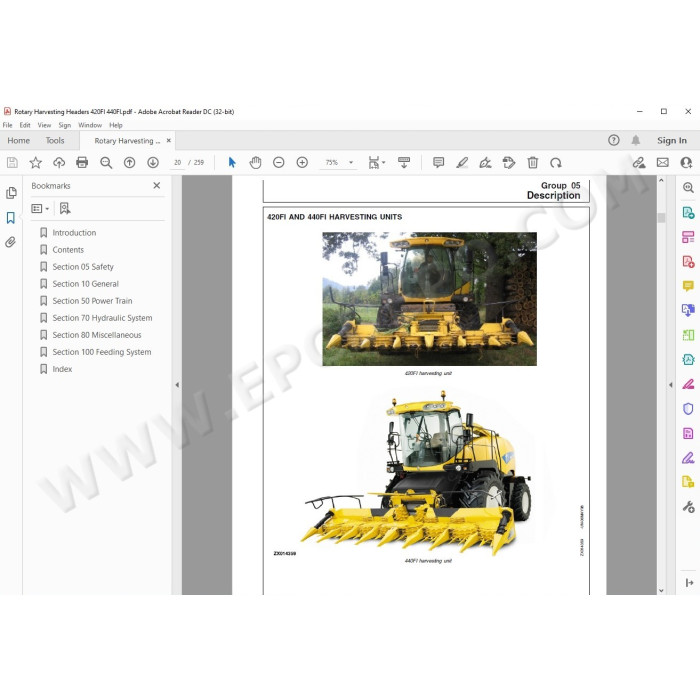Add the document to starred files
Viewport: 700px width, 700px height.
(x=35, y=162)
